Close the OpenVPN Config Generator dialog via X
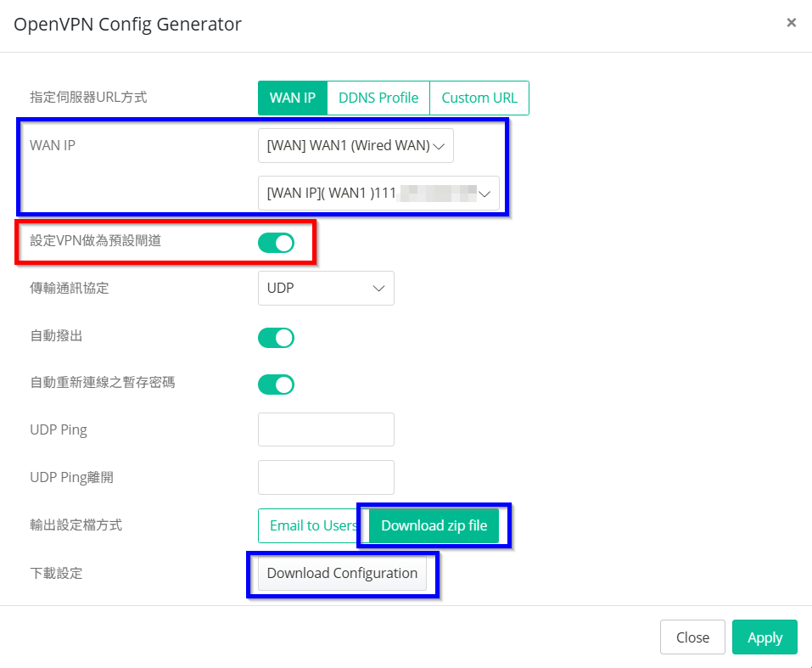The image size is (812, 668). click(791, 23)
